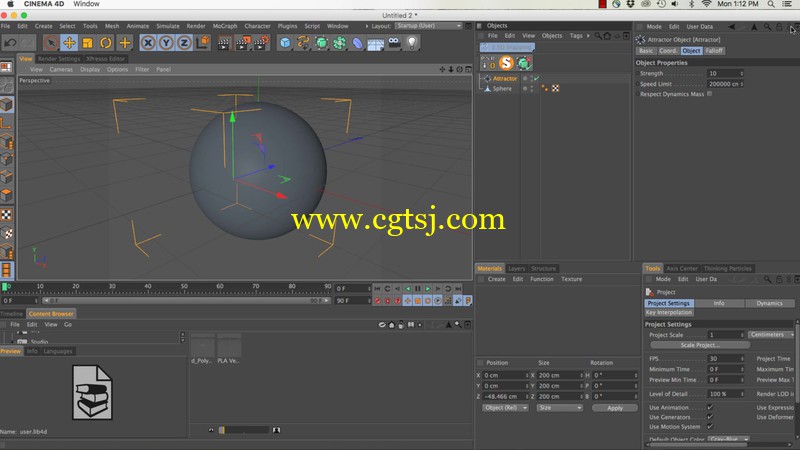
Task: Click the record active objects keyframe button
Action: coord(378,301)
